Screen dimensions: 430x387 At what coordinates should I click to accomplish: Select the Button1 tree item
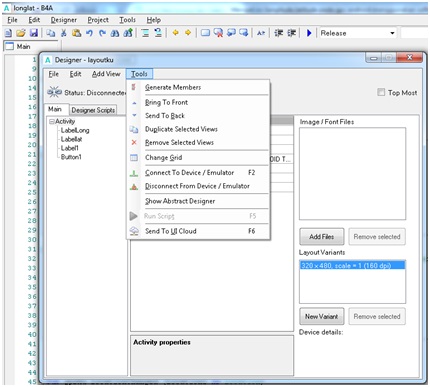click(71, 157)
